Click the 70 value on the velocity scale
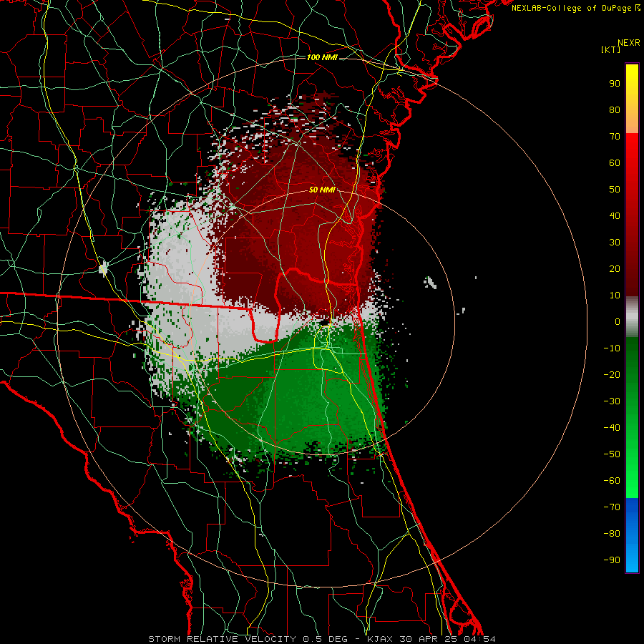The image size is (644, 644). click(x=615, y=137)
